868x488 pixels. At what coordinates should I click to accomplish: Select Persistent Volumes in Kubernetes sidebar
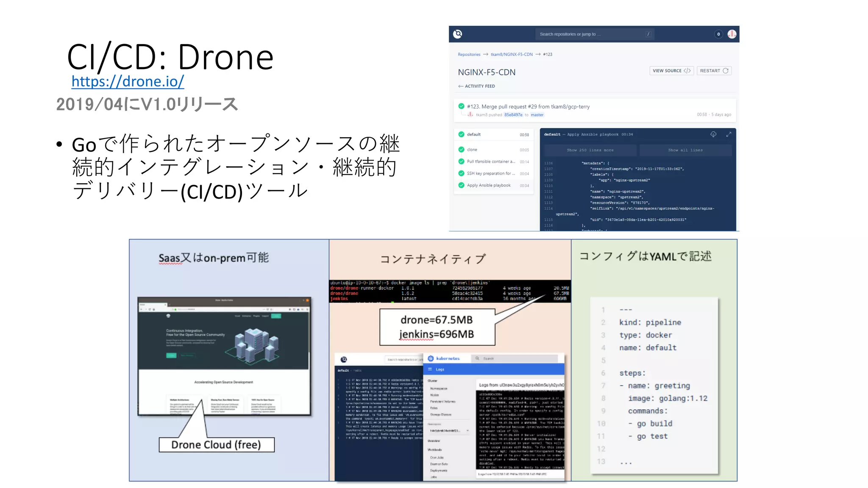(442, 402)
